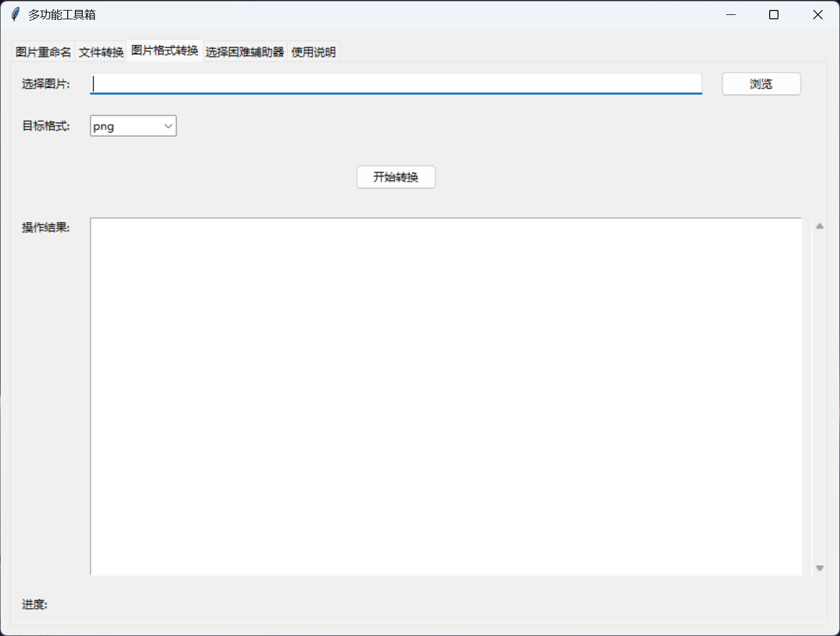This screenshot has height=636, width=840.
Task: Open the 文件转换 tab
Action: pos(101,52)
